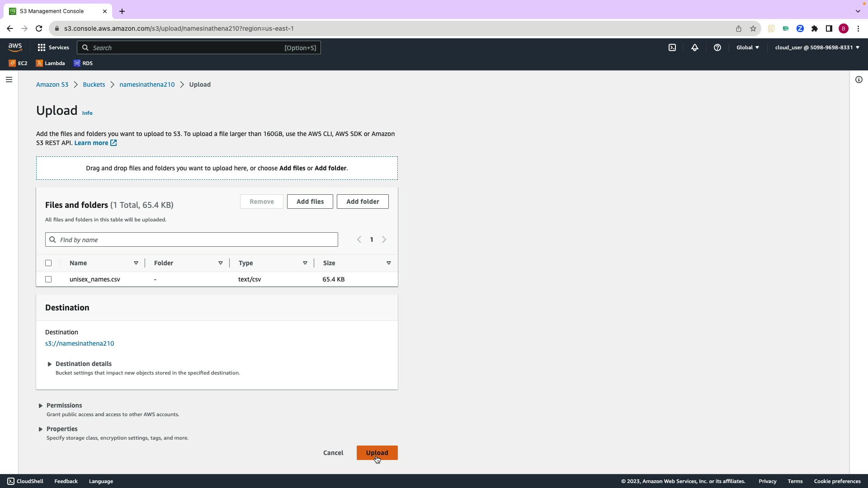Click the AWS logo home icon
The width and height of the screenshot is (868, 488).
point(15,47)
